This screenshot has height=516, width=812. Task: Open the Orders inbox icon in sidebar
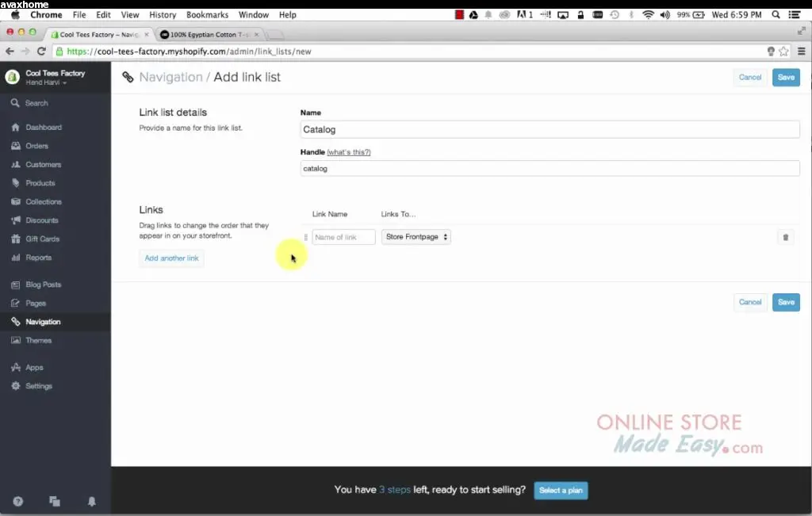(x=16, y=146)
